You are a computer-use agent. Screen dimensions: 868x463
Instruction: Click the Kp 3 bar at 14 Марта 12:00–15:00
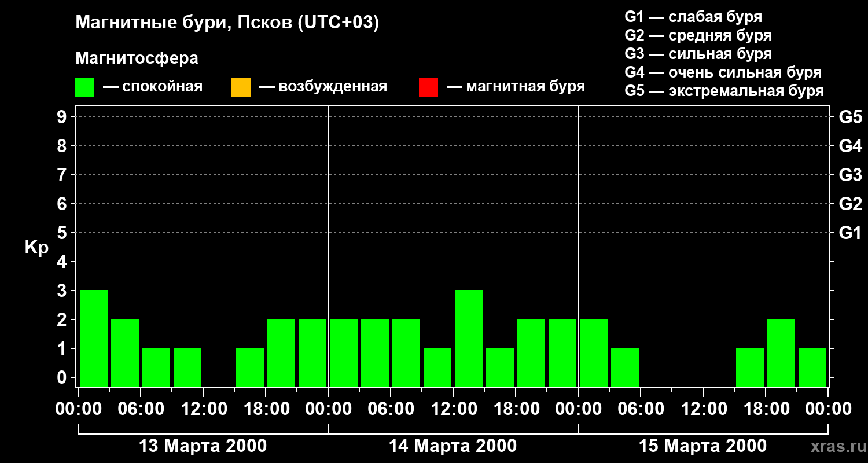(469, 338)
